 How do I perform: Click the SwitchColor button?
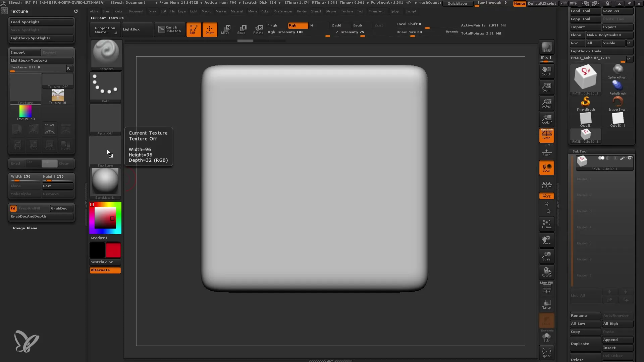(x=105, y=262)
